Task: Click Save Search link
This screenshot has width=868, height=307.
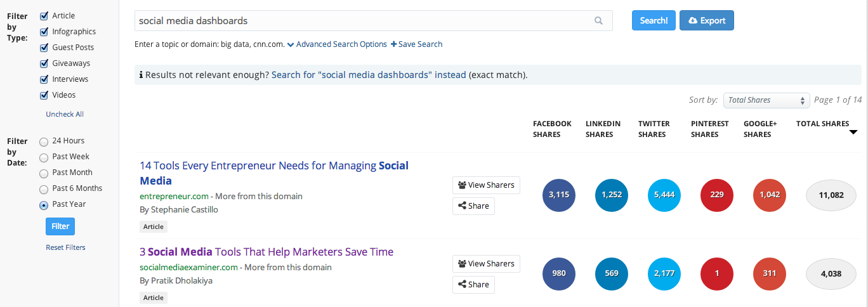Action: tap(416, 44)
